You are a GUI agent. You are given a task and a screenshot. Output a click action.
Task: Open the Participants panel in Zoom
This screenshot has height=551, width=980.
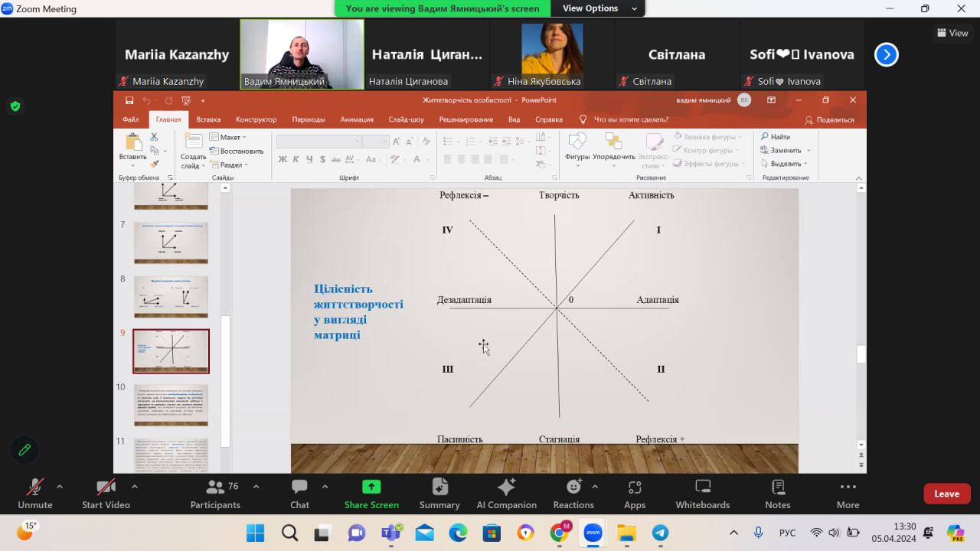215,494
